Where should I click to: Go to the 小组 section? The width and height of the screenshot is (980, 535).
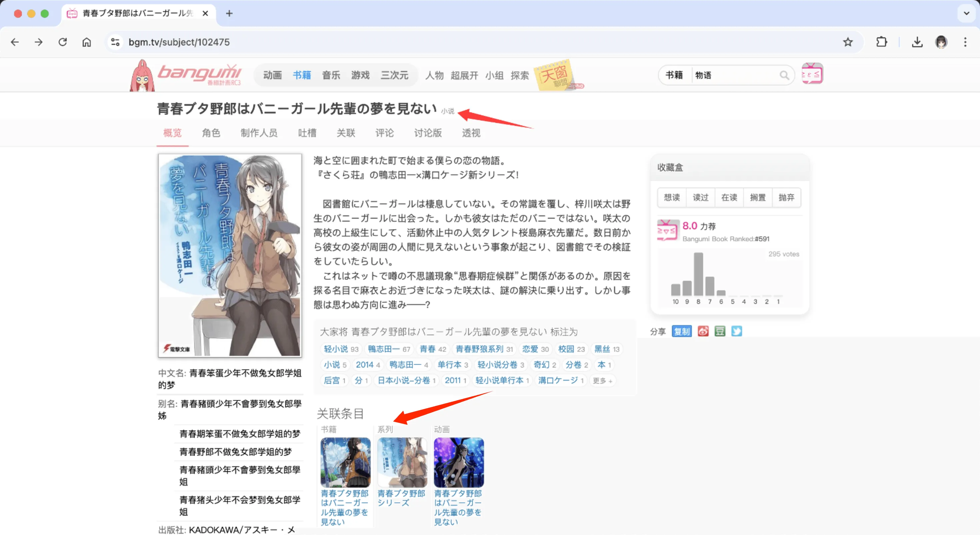click(x=494, y=75)
